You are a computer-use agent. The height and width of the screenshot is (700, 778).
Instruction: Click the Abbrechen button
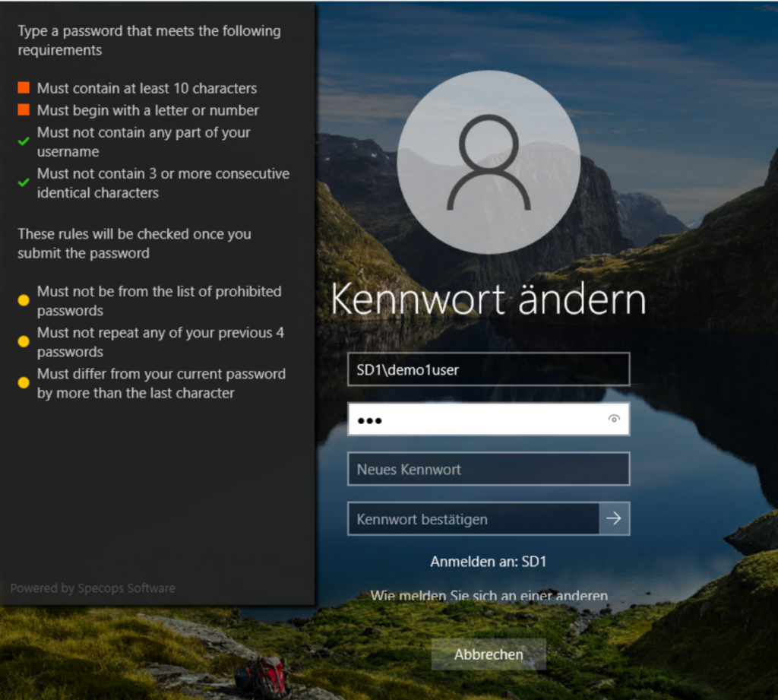coord(489,654)
